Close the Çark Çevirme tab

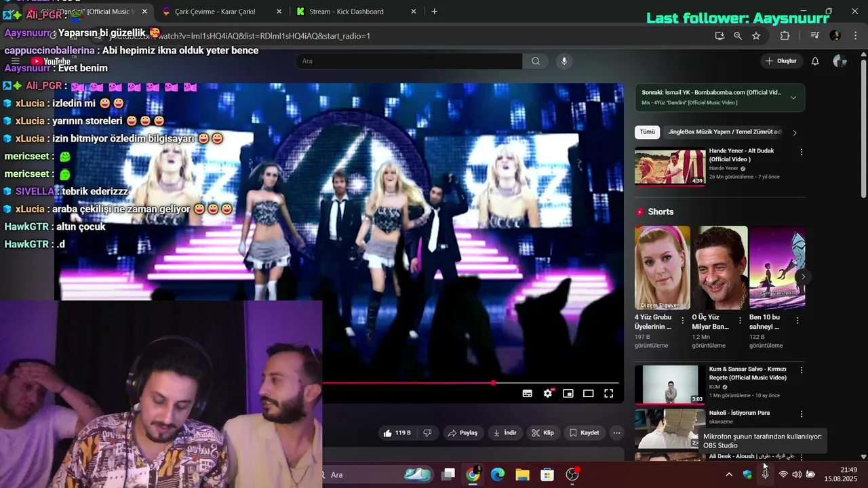point(279,12)
